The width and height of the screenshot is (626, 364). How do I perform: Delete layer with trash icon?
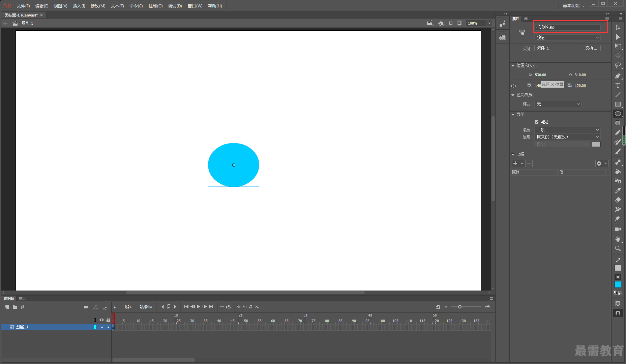tap(23, 307)
